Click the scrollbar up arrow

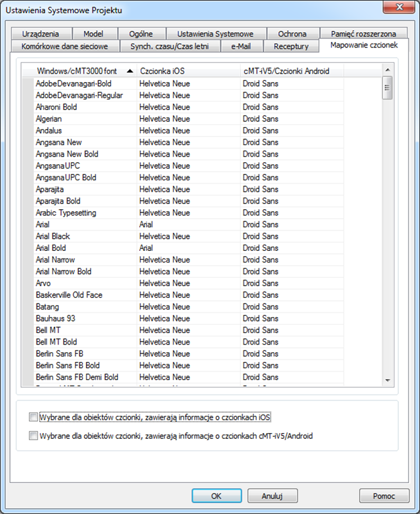click(387, 70)
